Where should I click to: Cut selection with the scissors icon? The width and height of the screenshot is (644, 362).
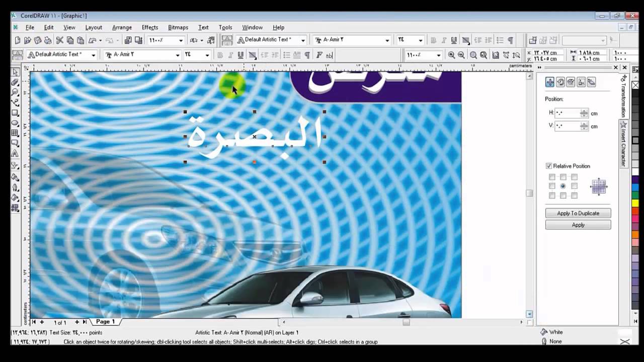tap(60, 40)
